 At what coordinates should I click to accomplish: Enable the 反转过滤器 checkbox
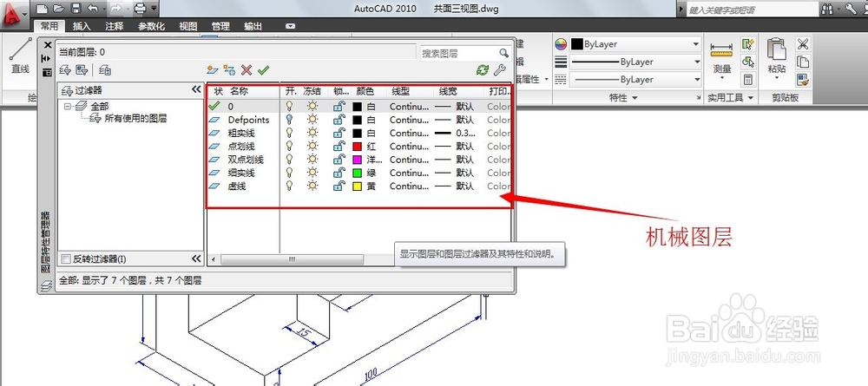(x=67, y=258)
